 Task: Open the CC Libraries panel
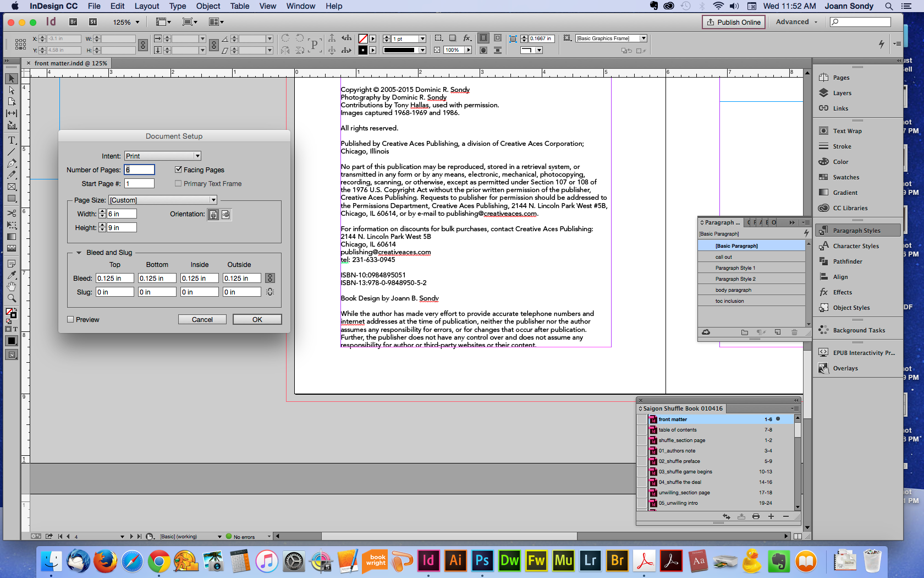click(x=850, y=208)
